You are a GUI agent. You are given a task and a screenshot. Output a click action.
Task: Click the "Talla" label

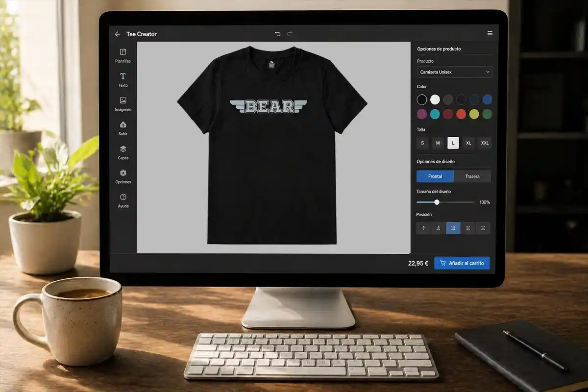click(x=421, y=130)
